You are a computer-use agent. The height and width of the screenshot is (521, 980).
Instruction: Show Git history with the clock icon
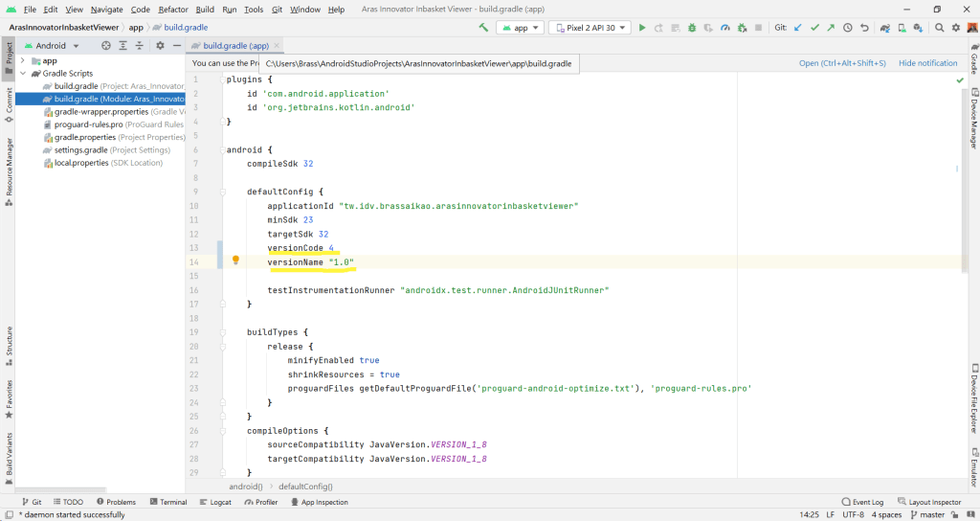click(848, 28)
